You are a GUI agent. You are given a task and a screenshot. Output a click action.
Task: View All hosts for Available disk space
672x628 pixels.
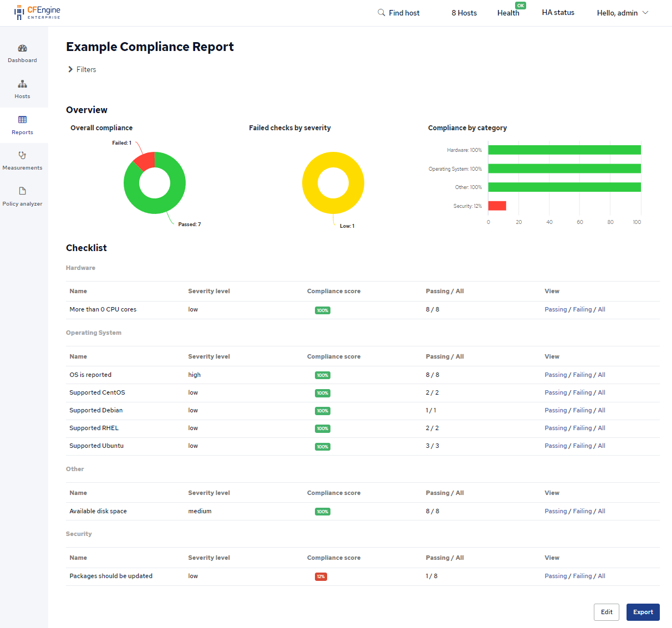pyautogui.click(x=602, y=511)
